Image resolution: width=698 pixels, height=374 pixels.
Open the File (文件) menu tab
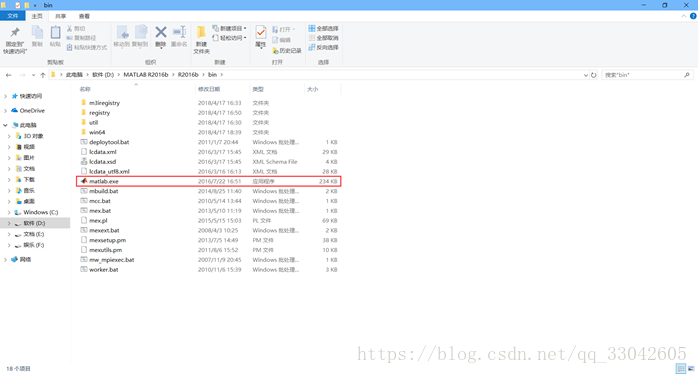point(13,16)
